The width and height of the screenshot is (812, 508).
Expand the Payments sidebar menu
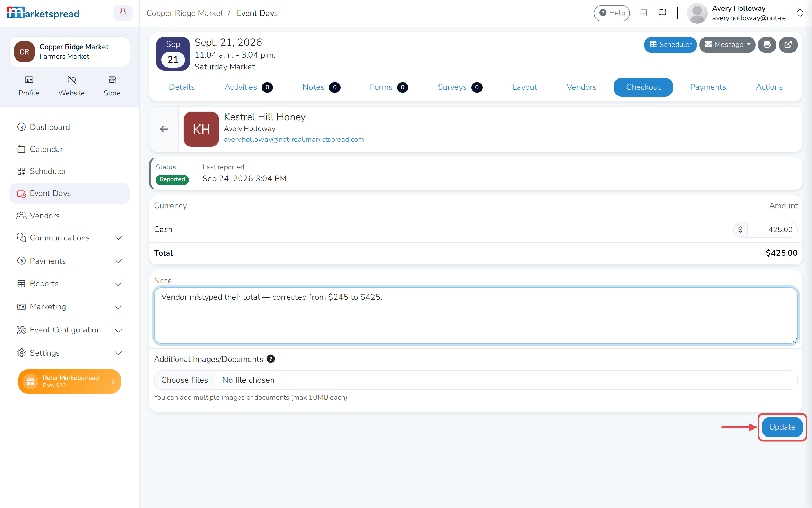point(69,261)
